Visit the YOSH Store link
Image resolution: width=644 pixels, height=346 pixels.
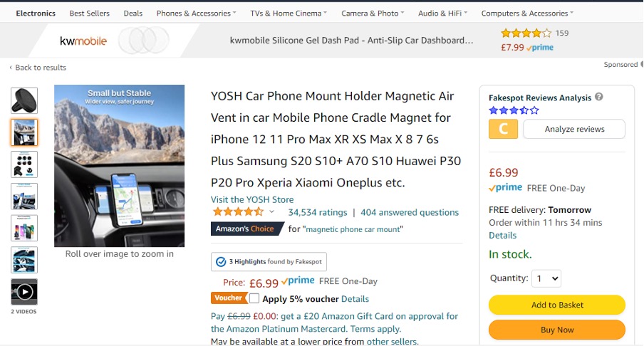252,199
